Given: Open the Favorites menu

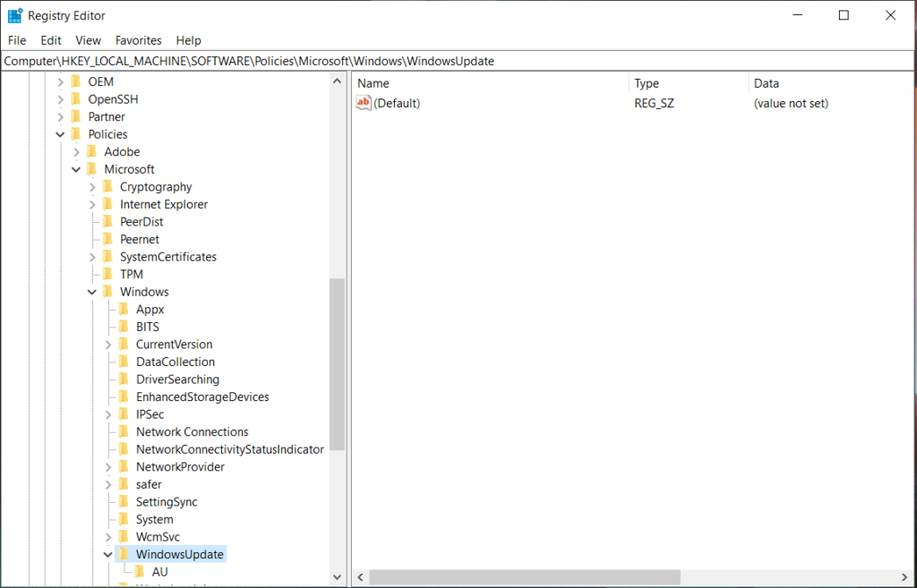Looking at the screenshot, I should 138,40.
